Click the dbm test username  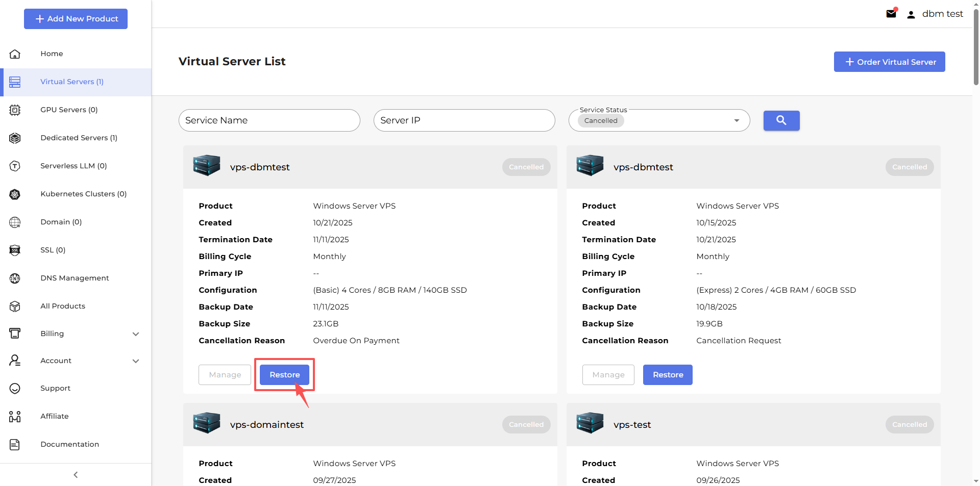pos(942,14)
